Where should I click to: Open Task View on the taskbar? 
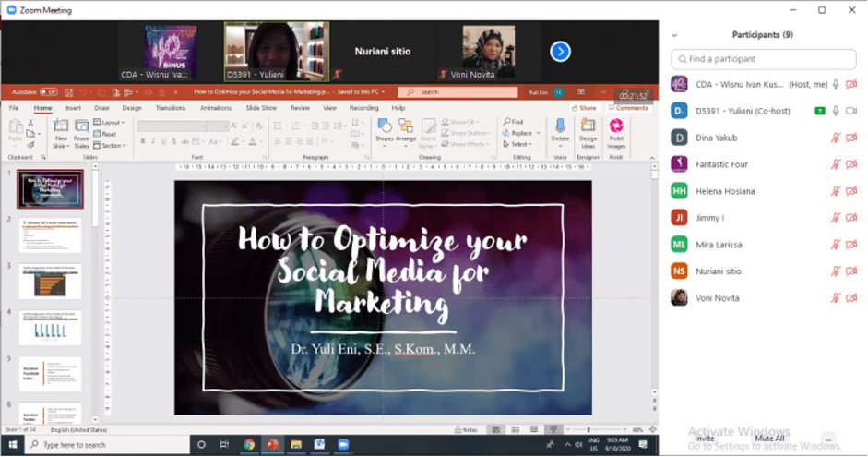click(x=224, y=445)
